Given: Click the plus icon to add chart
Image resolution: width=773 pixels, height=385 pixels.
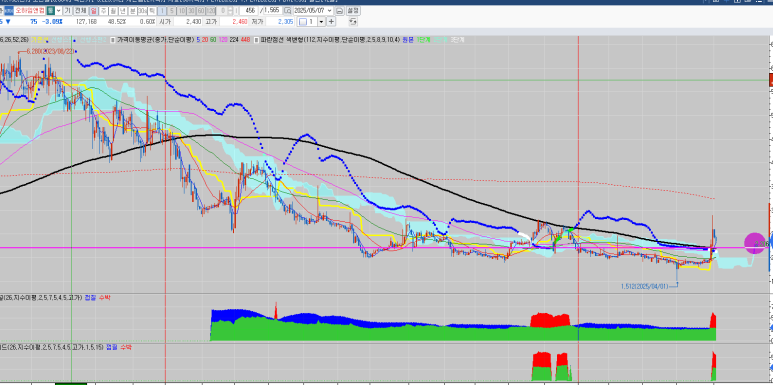Looking at the screenshot, I should click(331, 22).
